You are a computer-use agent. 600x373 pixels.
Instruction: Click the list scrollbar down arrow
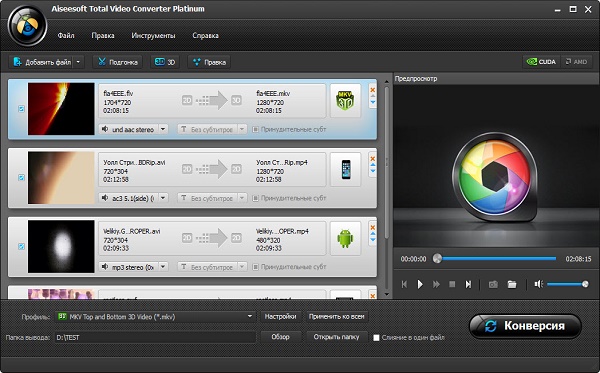point(386,295)
